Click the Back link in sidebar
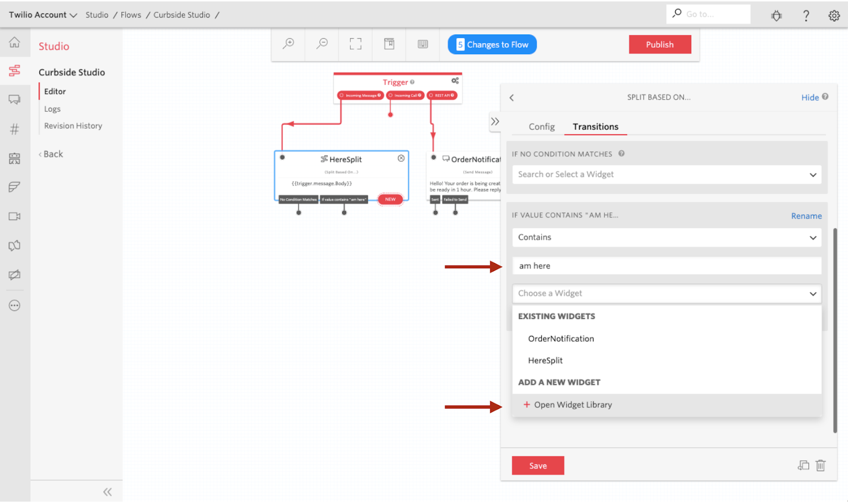 pos(51,154)
